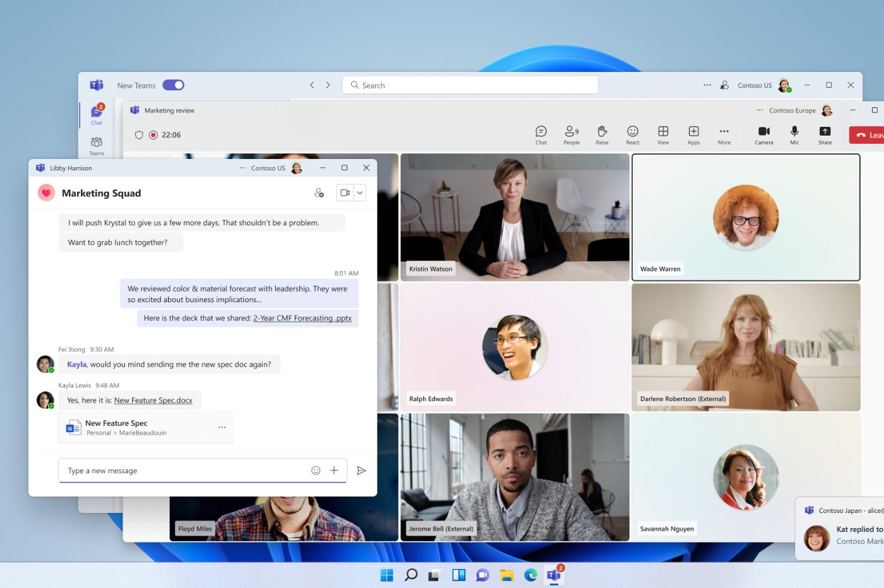Select Kristin Watson's video tile
Screen dimensions: 884x588
point(515,217)
